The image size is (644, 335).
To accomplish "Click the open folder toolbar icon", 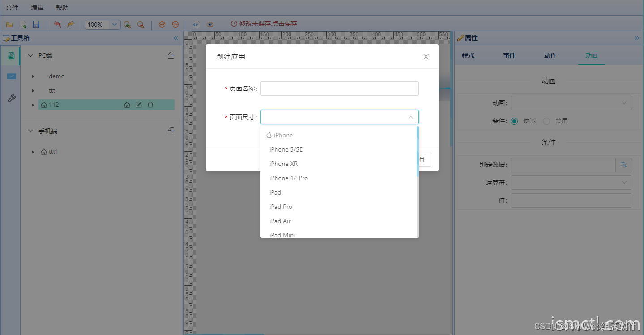I will (9, 25).
